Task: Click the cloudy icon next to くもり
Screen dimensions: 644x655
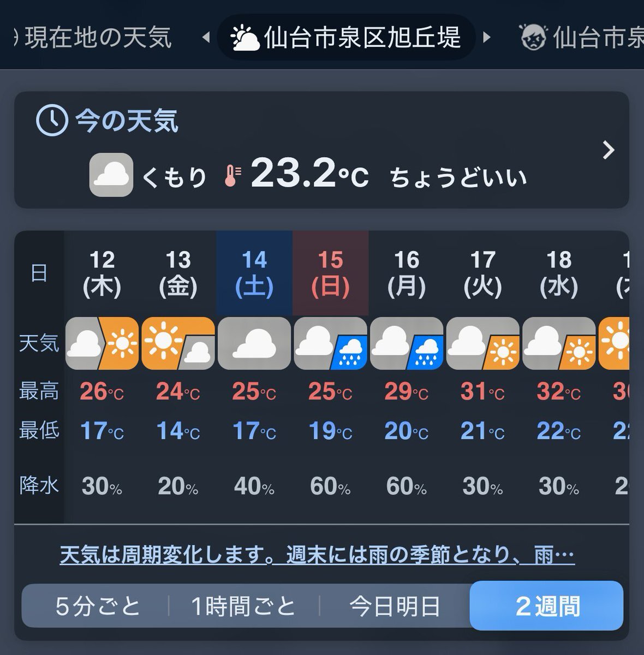Action: [x=111, y=175]
